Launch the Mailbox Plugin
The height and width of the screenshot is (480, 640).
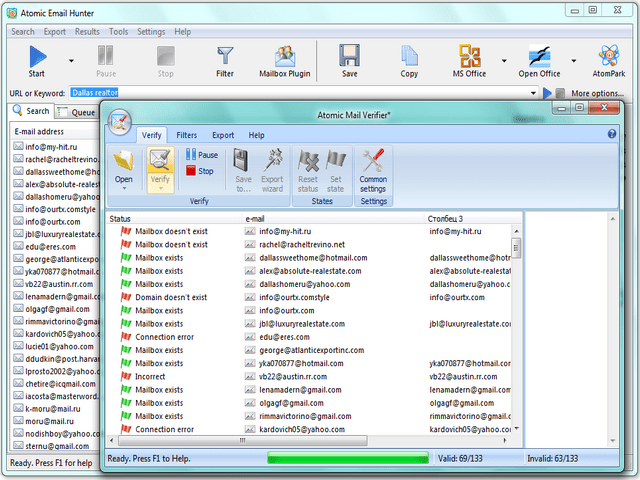(284, 58)
